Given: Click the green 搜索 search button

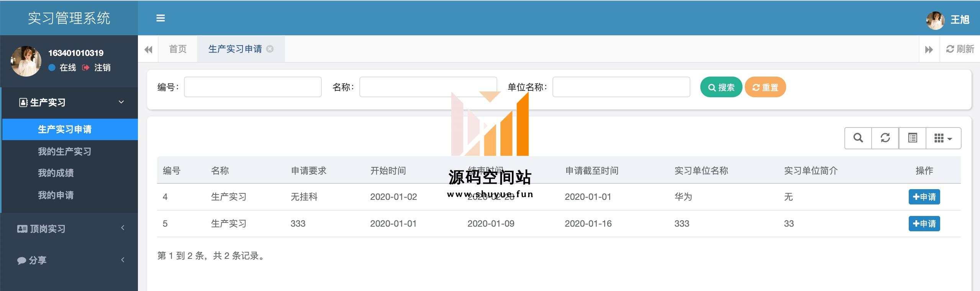Looking at the screenshot, I should click(x=721, y=87).
